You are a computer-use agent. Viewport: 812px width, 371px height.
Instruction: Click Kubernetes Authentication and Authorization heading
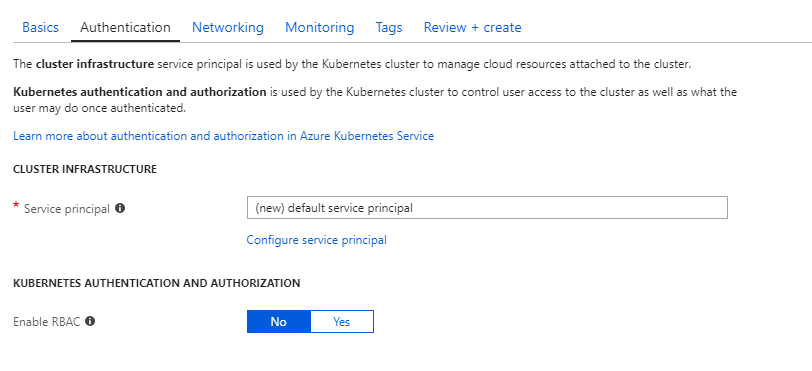point(156,283)
